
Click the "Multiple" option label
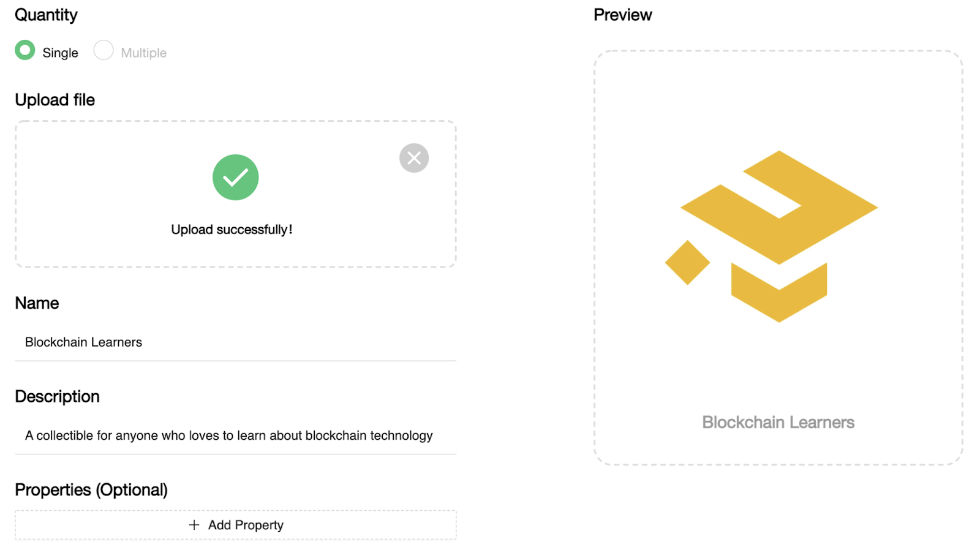143,53
